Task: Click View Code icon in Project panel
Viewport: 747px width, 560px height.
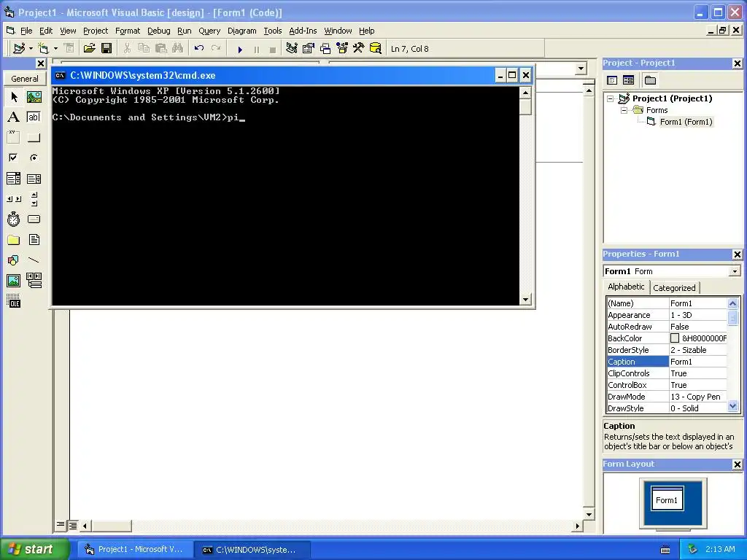Action: (612, 80)
